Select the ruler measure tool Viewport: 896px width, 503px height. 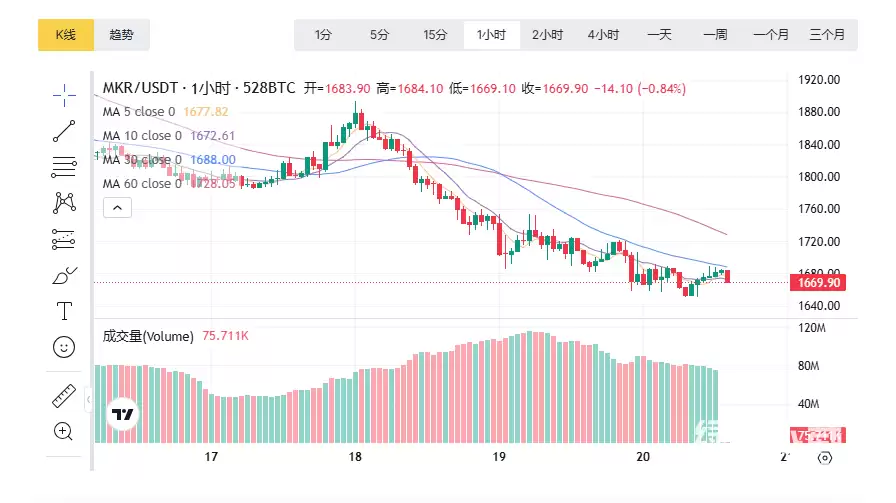pyautogui.click(x=64, y=396)
